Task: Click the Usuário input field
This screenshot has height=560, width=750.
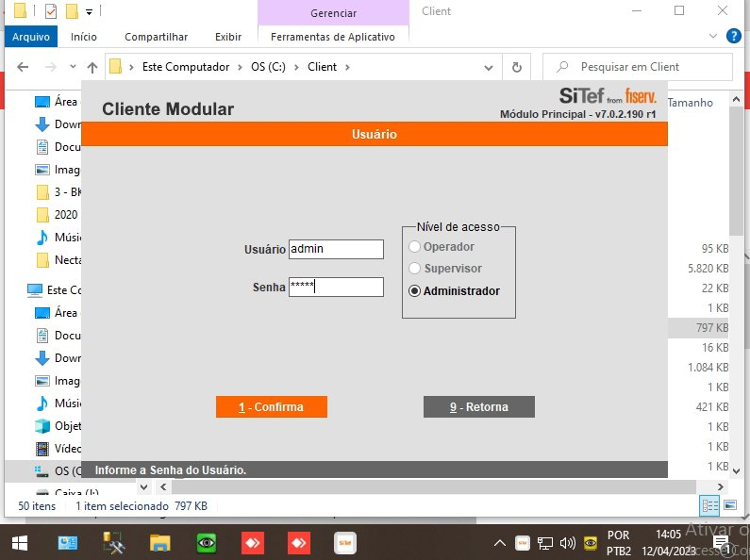Action: click(336, 249)
